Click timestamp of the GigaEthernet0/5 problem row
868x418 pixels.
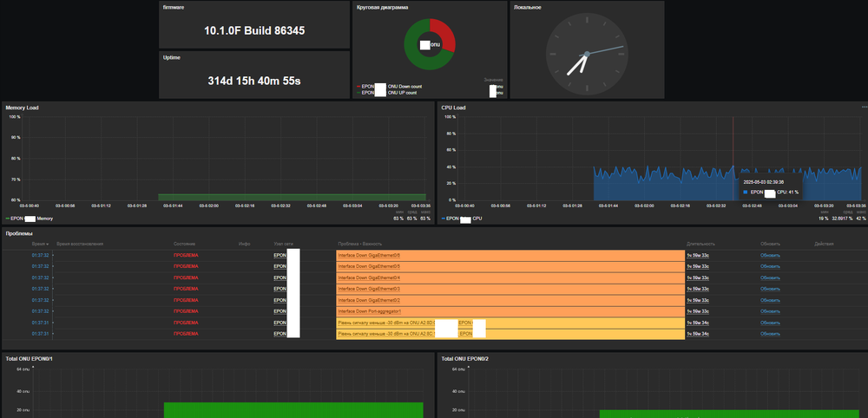(x=40, y=266)
